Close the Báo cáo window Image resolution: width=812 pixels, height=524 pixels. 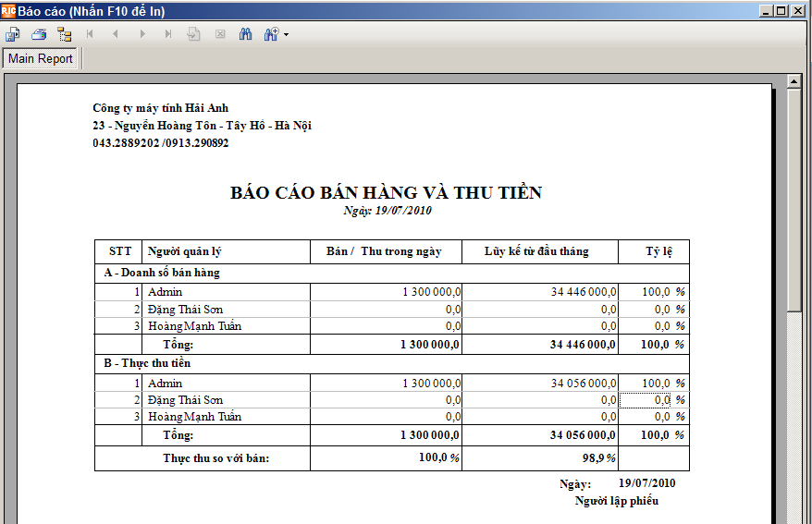click(798, 10)
